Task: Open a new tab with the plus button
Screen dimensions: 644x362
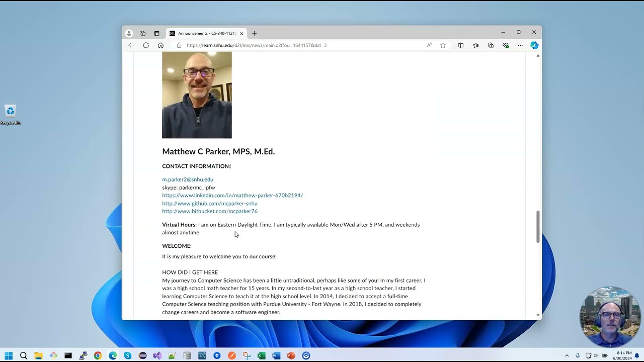Action: [254, 33]
